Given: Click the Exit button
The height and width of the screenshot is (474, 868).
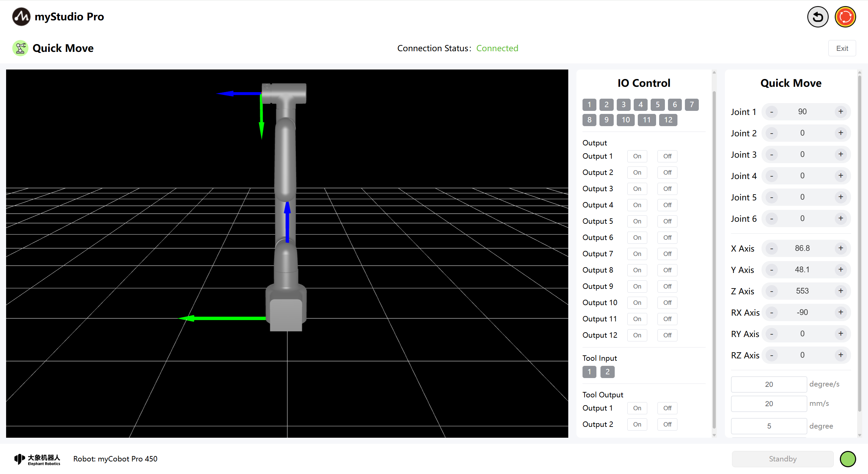Looking at the screenshot, I should (842, 48).
